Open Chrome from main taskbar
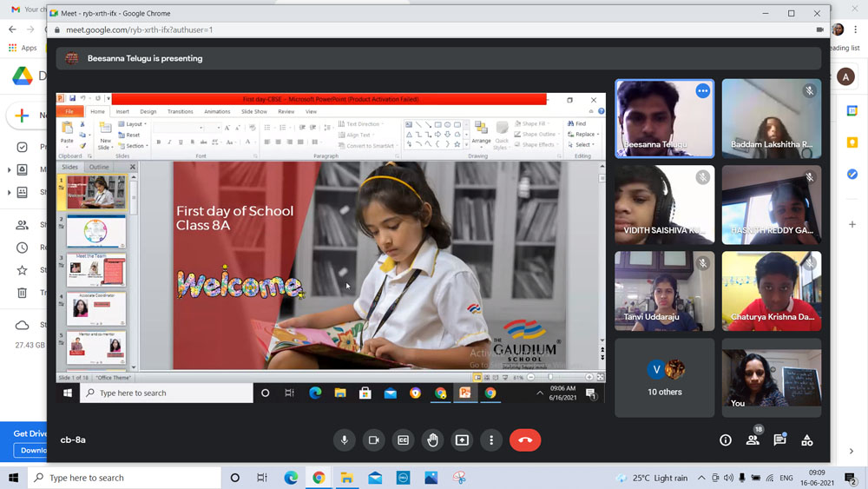Screen dimensions: 868x489 click(x=319, y=478)
